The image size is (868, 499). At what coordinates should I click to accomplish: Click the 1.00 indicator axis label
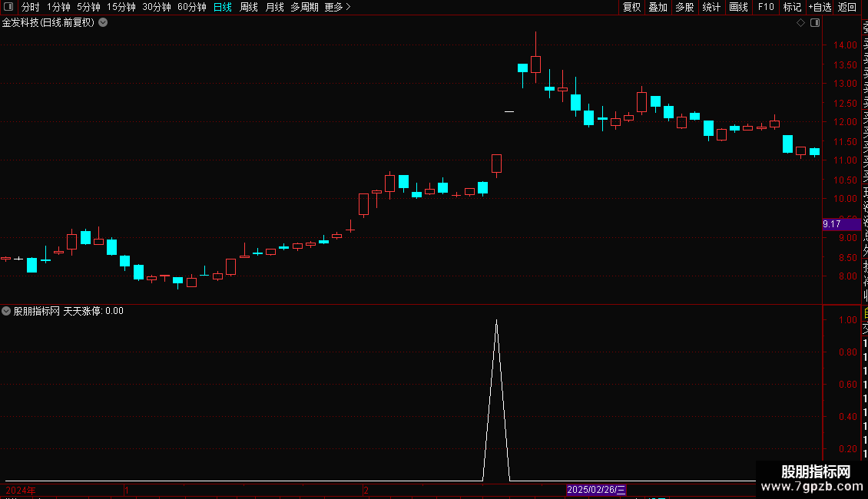(x=848, y=320)
